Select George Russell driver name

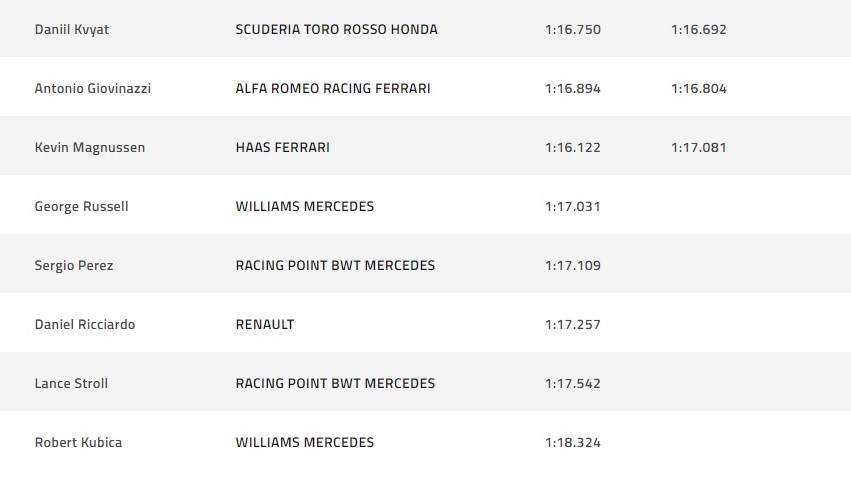point(82,206)
